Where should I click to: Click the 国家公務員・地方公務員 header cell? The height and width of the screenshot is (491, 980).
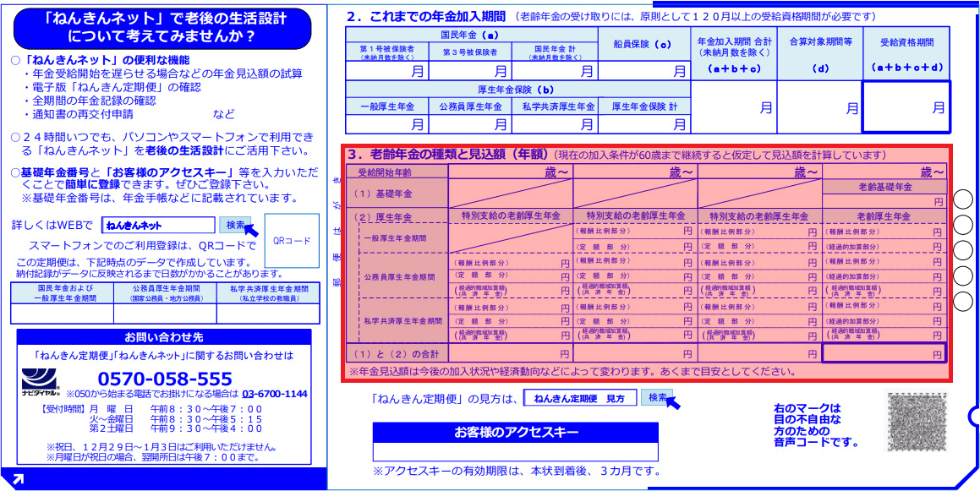click(x=165, y=293)
